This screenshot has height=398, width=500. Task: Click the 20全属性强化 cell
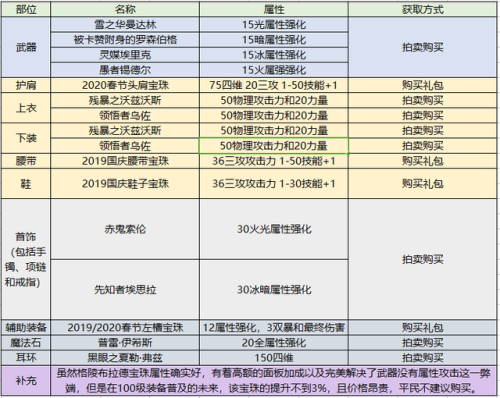point(274,343)
